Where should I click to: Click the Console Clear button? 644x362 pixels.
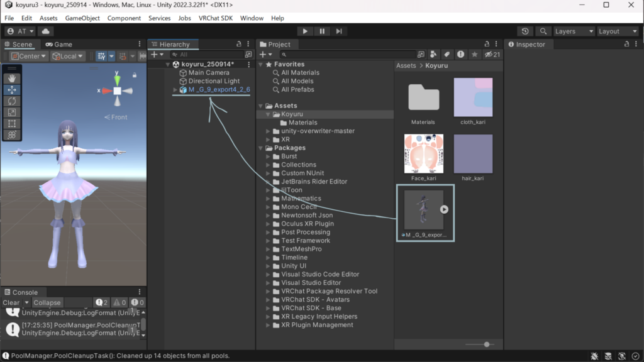(11, 303)
